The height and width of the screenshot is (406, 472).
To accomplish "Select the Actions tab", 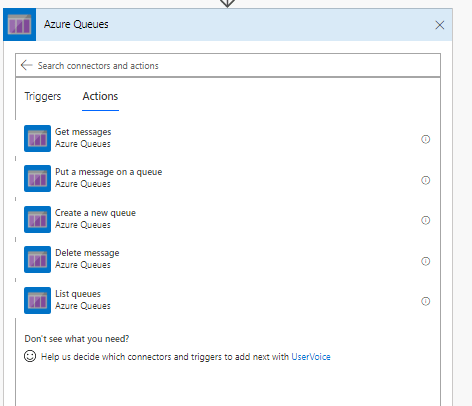I will click(x=100, y=96).
